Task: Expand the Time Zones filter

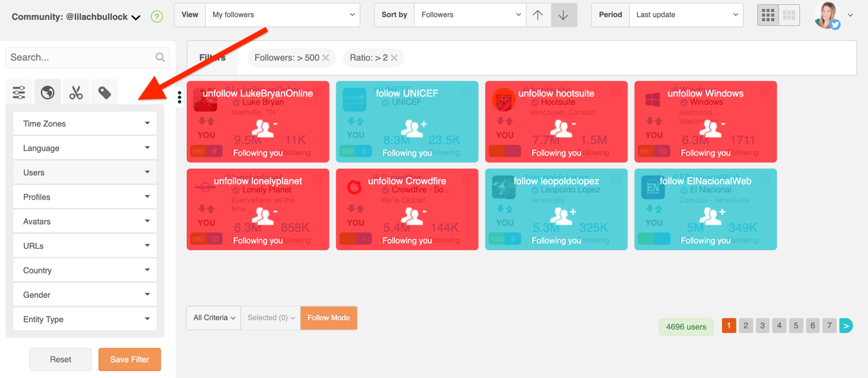Action: coord(85,123)
